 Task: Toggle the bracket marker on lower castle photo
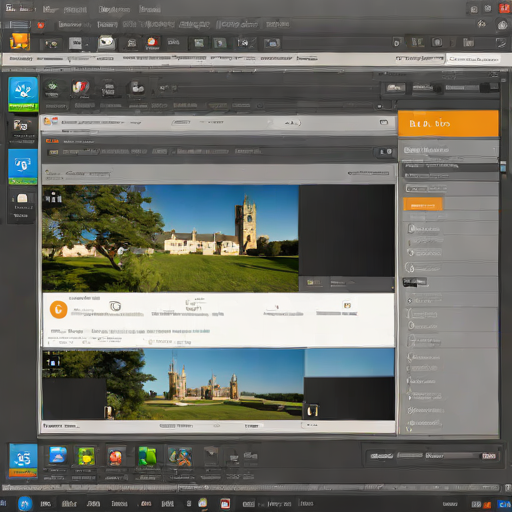312,410
